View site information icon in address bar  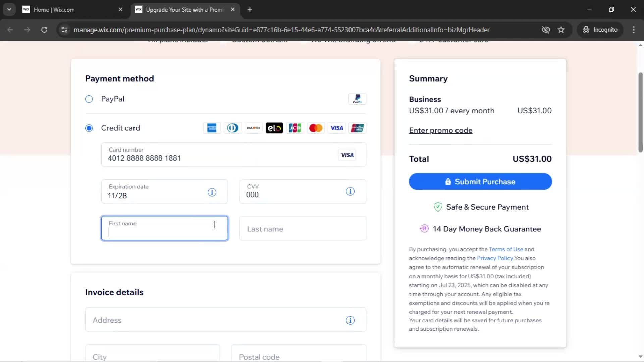[x=64, y=30]
